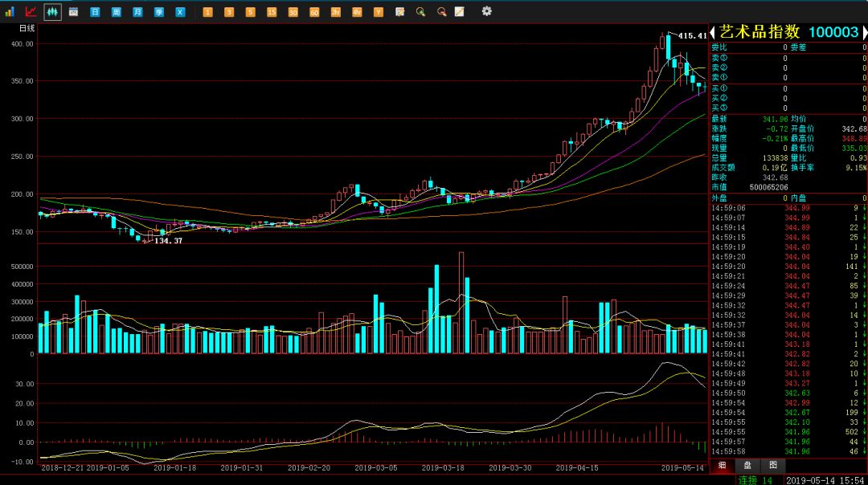Click the 415.41 high price marker
This screenshot has height=485, width=868.
click(693, 36)
